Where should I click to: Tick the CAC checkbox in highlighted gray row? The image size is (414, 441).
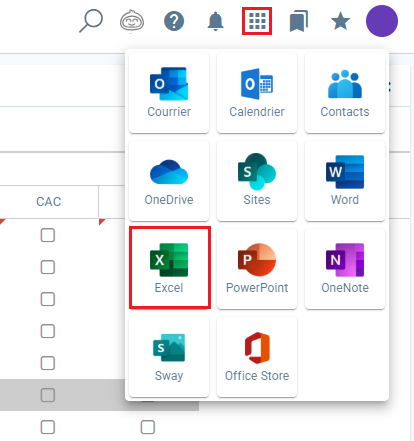click(48, 395)
